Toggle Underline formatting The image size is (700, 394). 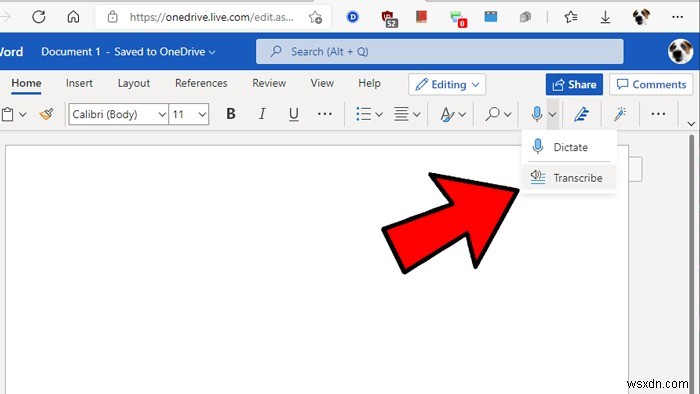pos(293,114)
